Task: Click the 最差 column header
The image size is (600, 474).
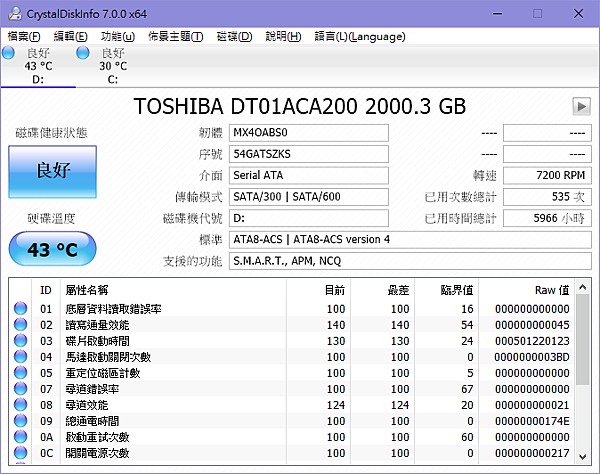Action: point(383,290)
